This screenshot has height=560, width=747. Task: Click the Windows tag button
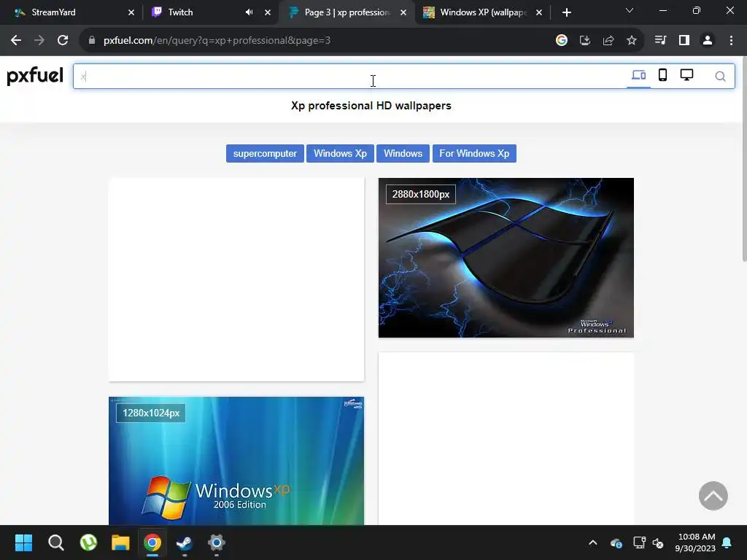pos(403,153)
